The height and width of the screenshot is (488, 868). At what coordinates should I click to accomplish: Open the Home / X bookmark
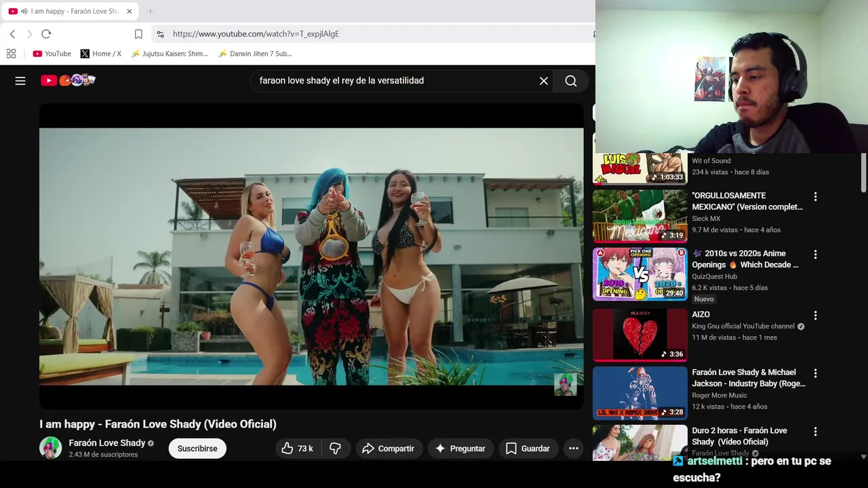pyautogui.click(x=101, y=54)
